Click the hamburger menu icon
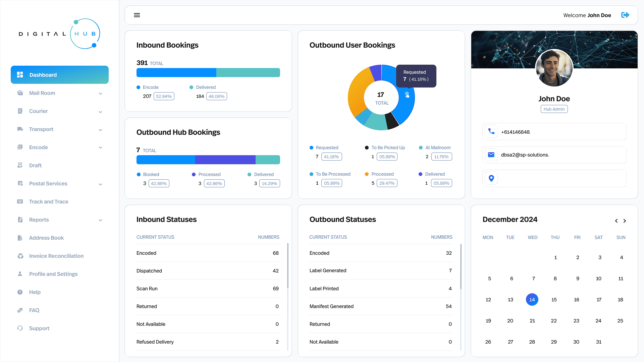Image resolution: width=644 pixels, height=362 pixels. point(137,15)
